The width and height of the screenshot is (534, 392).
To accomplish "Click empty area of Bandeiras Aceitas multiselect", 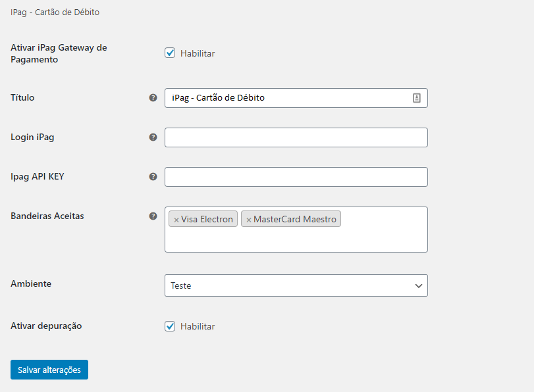I will click(x=296, y=240).
